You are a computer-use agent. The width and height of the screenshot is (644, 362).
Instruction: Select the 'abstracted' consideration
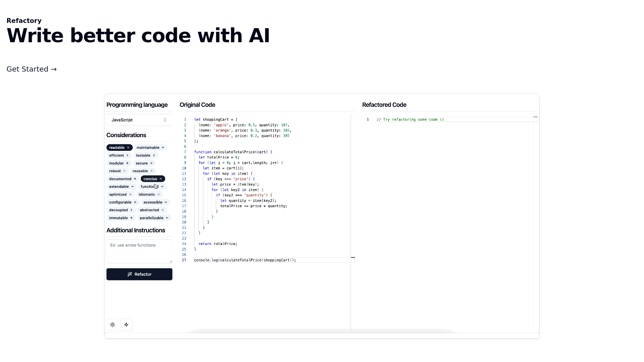pyautogui.click(x=152, y=210)
